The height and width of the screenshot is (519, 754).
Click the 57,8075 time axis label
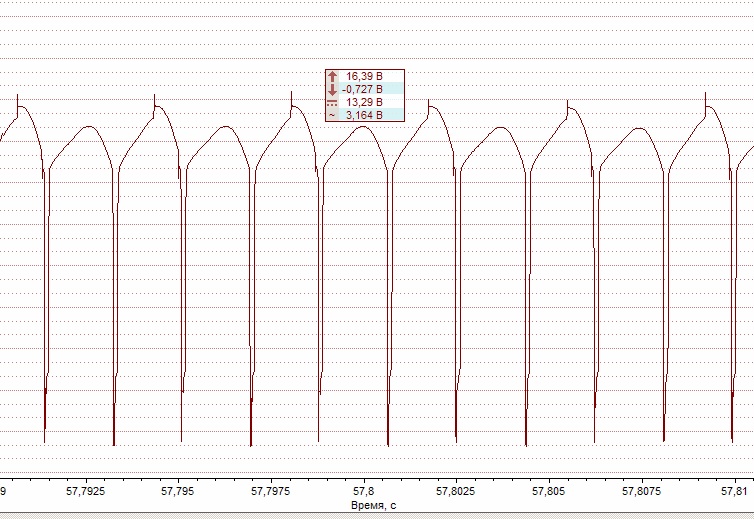click(641, 492)
